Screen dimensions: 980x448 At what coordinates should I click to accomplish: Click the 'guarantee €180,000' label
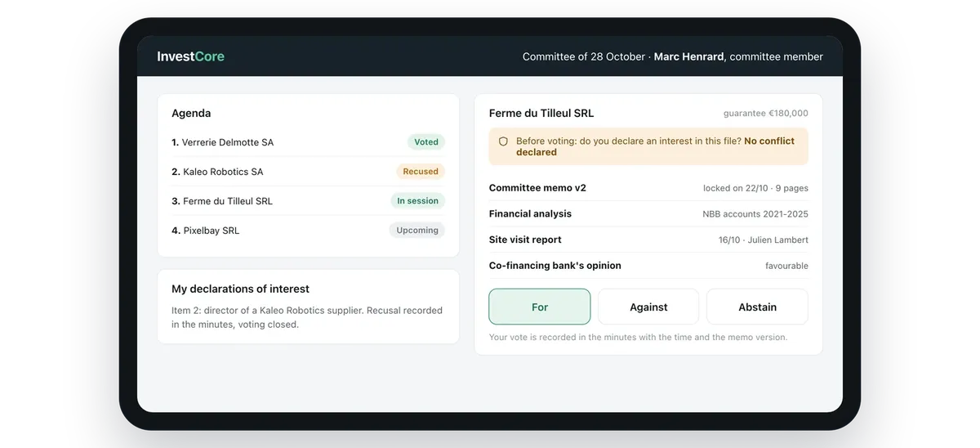766,114
